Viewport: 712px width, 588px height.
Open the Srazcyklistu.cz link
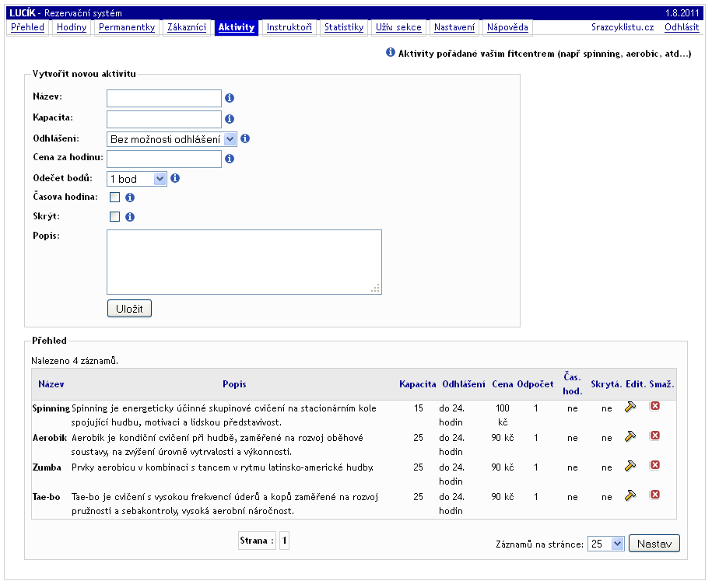[x=623, y=27]
